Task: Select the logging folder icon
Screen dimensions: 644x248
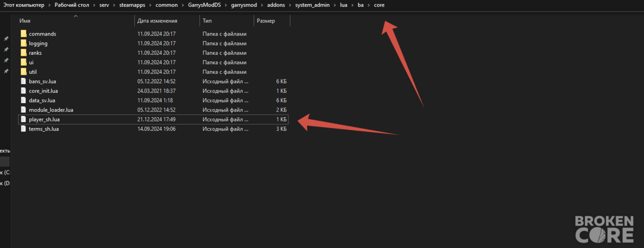Action: (23, 43)
